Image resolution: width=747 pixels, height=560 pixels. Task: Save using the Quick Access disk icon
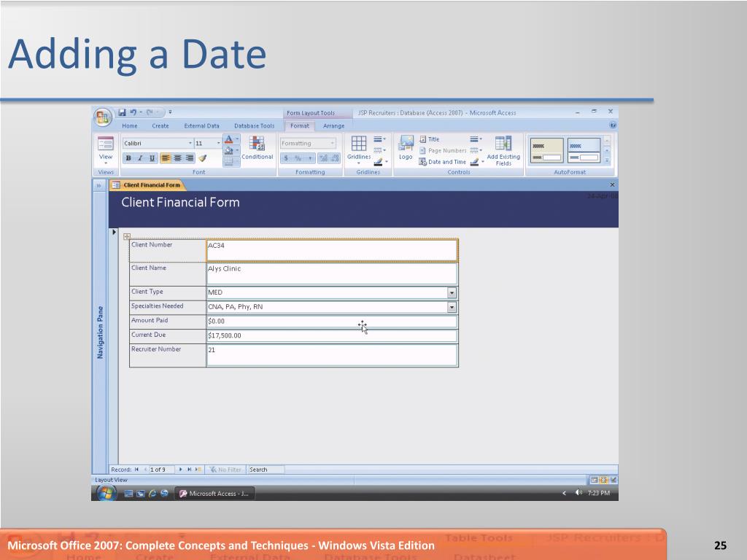[122, 112]
